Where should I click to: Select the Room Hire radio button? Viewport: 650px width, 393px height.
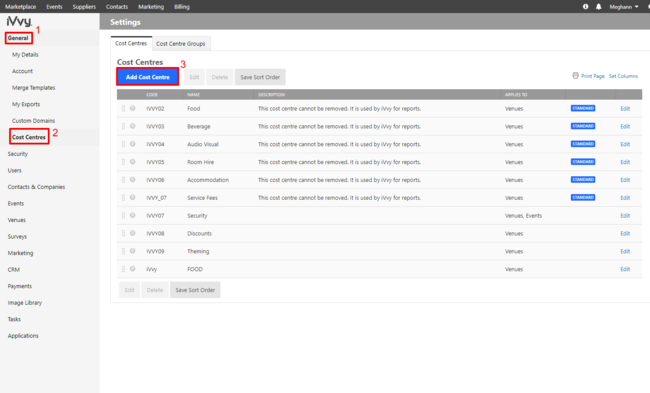coord(133,162)
